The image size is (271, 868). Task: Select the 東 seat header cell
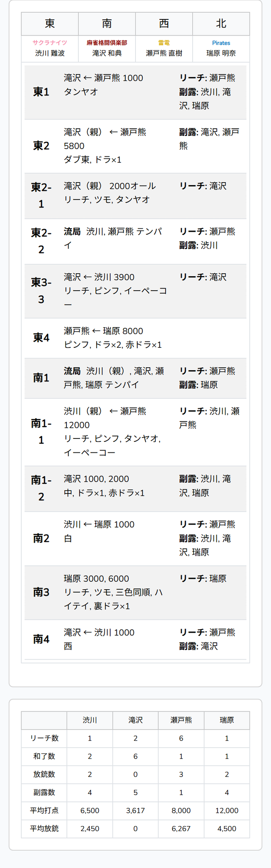(x=50, y=24)
